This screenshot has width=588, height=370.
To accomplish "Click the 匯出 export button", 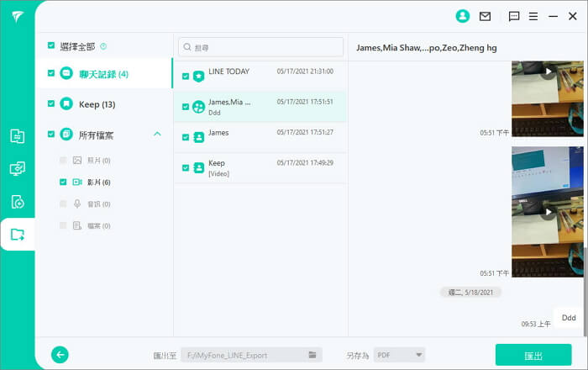I will (x=533, y=355).
